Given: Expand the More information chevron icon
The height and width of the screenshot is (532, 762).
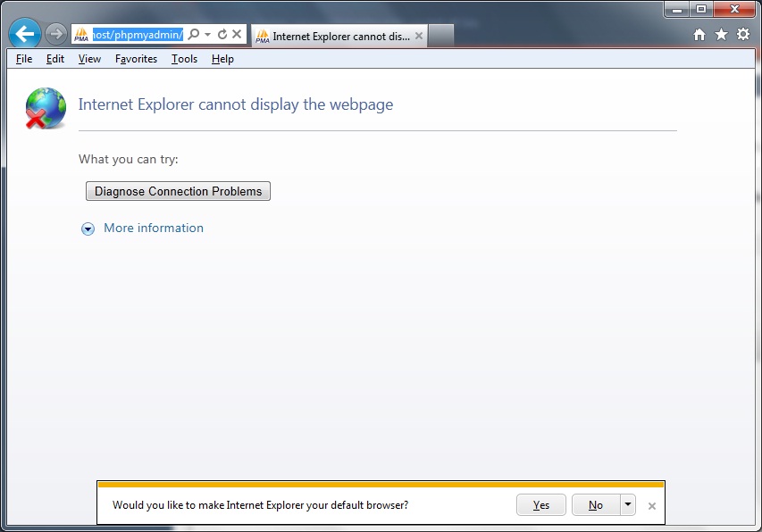Looking at the screenshot, I should point(88,229).
